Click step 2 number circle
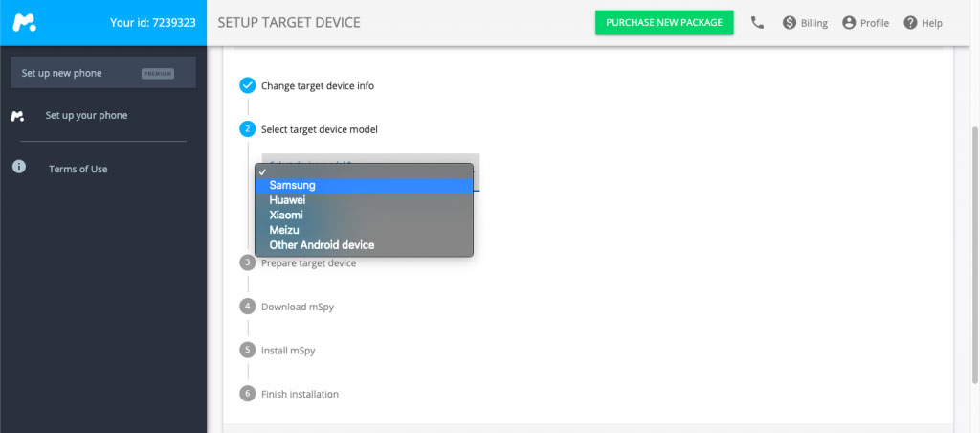 click(x=248, y=129)
